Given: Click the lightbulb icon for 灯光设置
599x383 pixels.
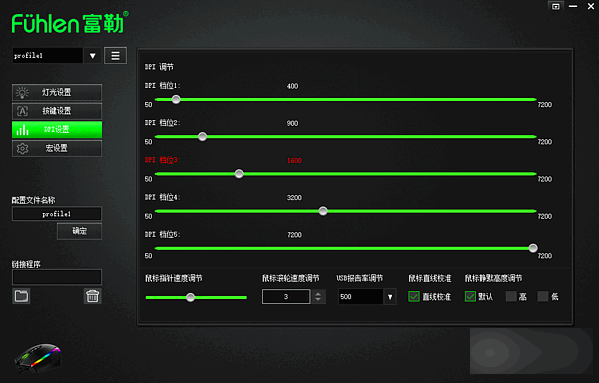Looking at the screenshot, I should point(22,92).
